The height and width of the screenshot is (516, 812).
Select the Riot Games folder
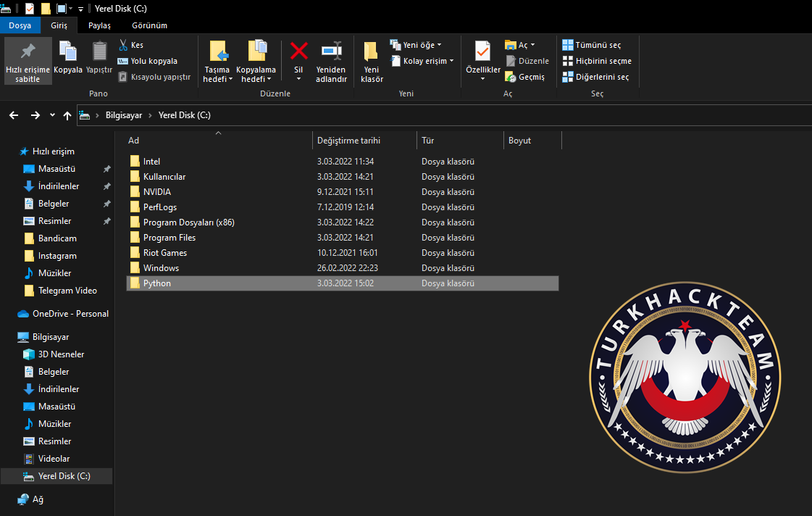pos(343,253)
